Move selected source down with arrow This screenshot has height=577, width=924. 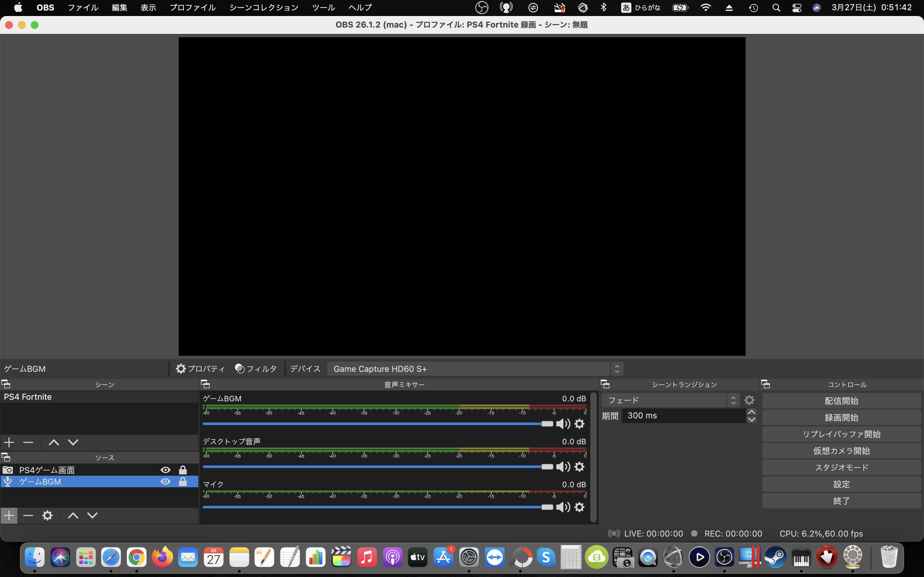click(x=92, y=515)
